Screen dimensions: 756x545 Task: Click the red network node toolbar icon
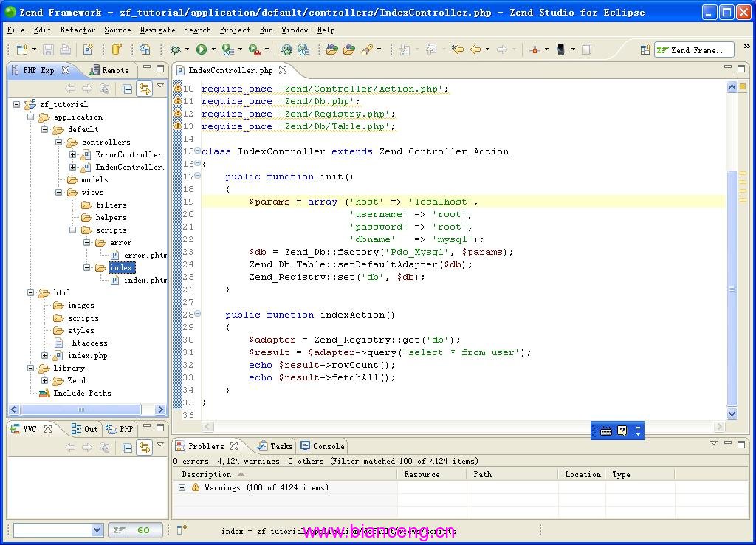pyautogui.click(x=535, y=49)
